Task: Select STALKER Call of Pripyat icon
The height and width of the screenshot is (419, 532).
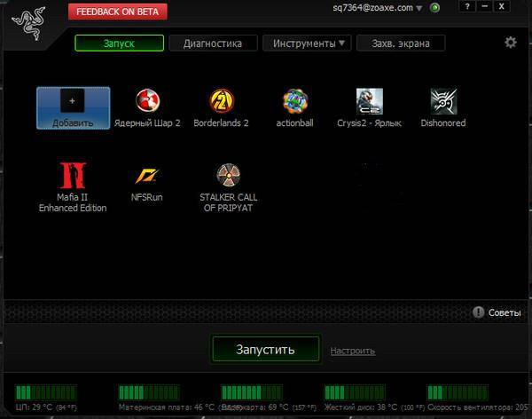Action: (229, 175)
